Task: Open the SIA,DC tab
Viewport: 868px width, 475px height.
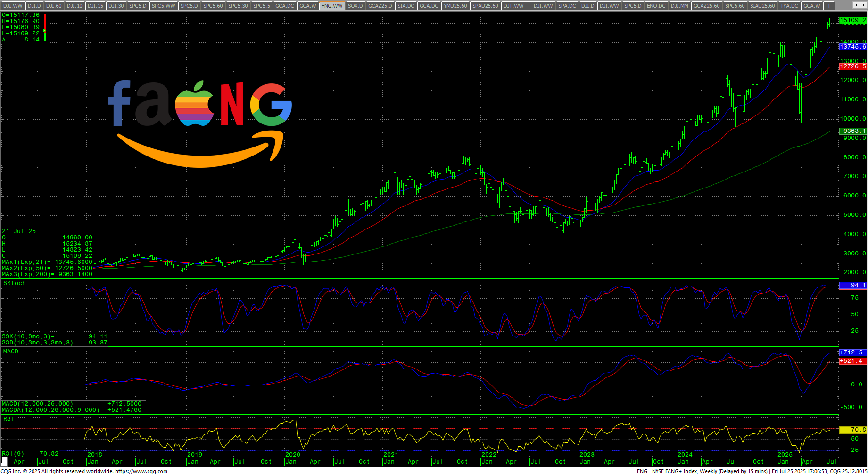Action: pyautogui.click(x=406, y=6)
